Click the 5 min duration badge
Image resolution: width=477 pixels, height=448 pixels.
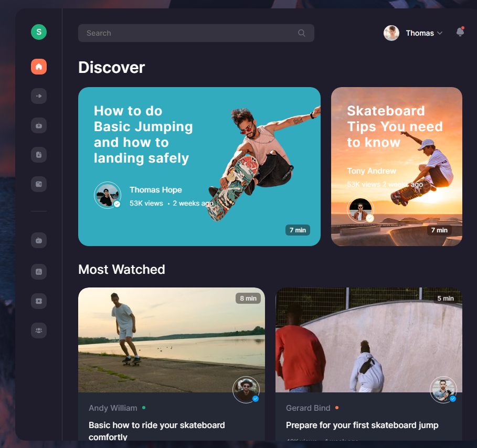(x=446, y=298)
